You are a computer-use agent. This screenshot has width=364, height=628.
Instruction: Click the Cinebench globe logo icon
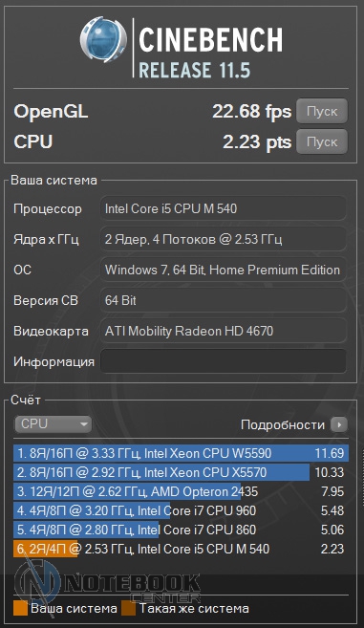coord(104,39)
